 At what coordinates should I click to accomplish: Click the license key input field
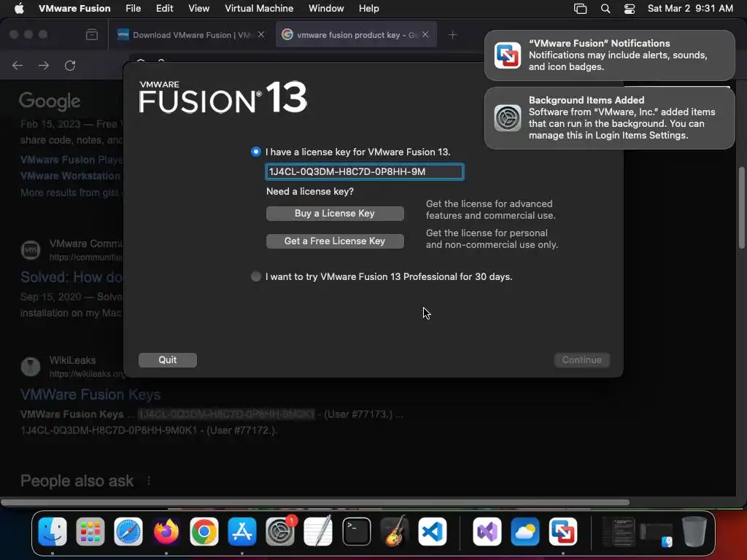click(365, 171)
